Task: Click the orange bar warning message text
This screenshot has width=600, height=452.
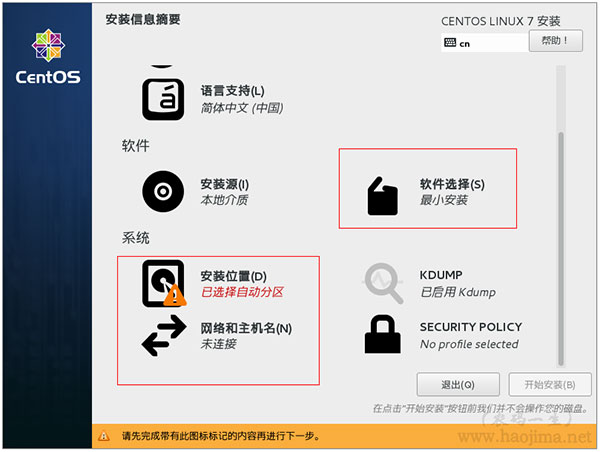Action: click(x=221, y=436)
